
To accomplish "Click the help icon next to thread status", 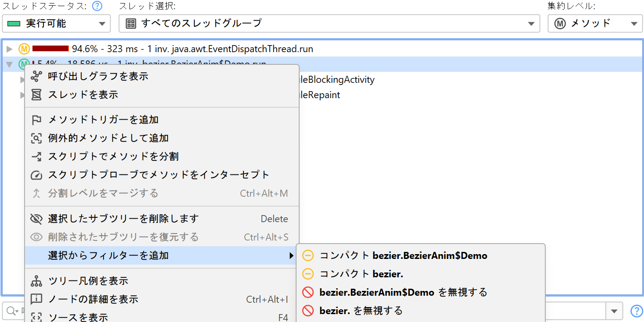I will pyautogui.click(x=97, y=6).
